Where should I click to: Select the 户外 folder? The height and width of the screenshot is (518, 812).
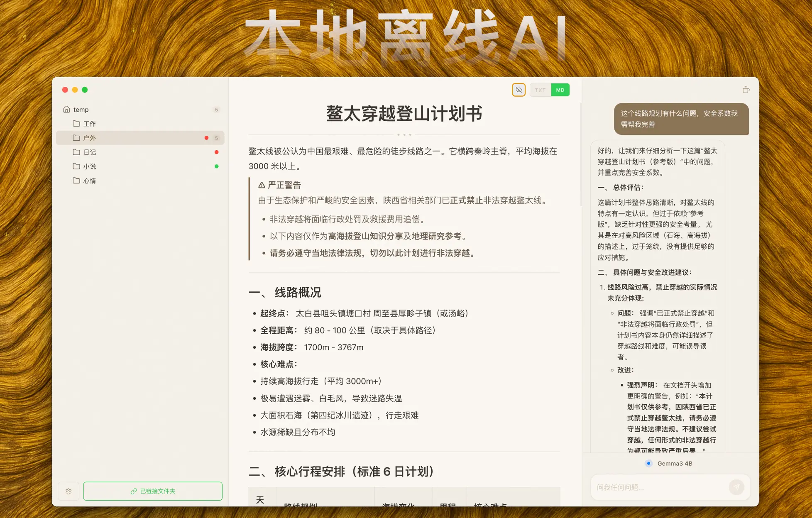(x=89, y=138)
